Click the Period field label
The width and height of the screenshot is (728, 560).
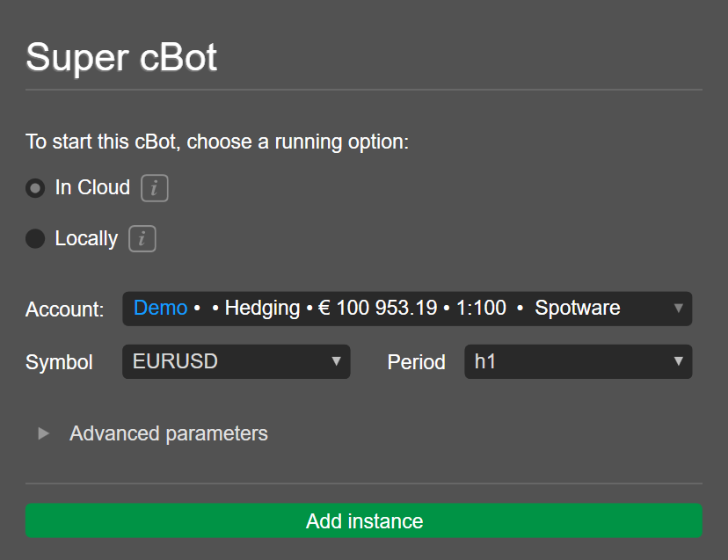tap(416, 362)
